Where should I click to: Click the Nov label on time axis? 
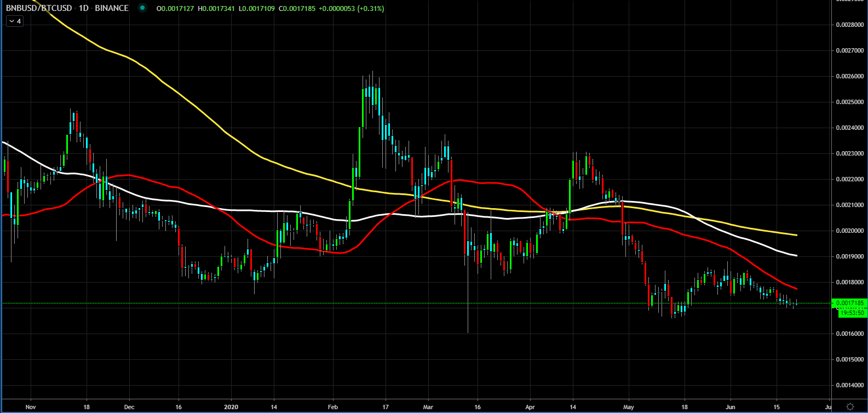tap(31, 407)
